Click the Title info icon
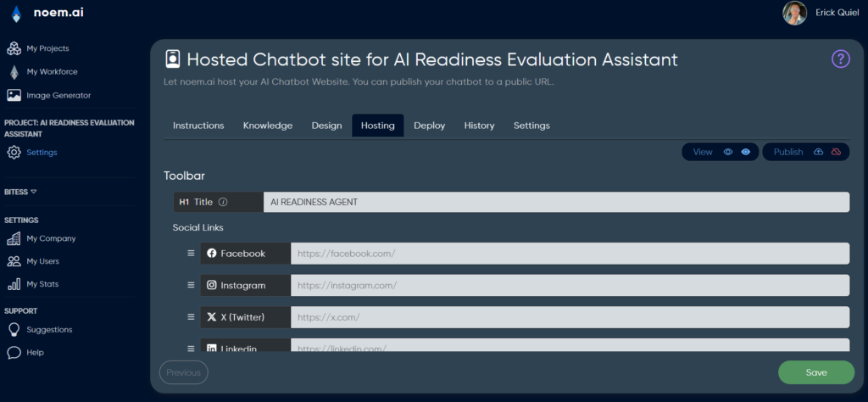This screenshot has width=868, height=402. [x=223, y=202]
